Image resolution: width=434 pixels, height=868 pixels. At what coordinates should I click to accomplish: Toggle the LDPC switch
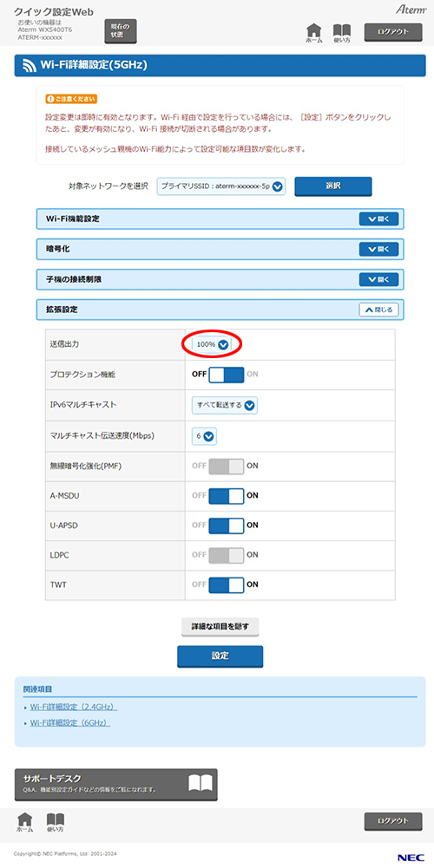point(227,555)
